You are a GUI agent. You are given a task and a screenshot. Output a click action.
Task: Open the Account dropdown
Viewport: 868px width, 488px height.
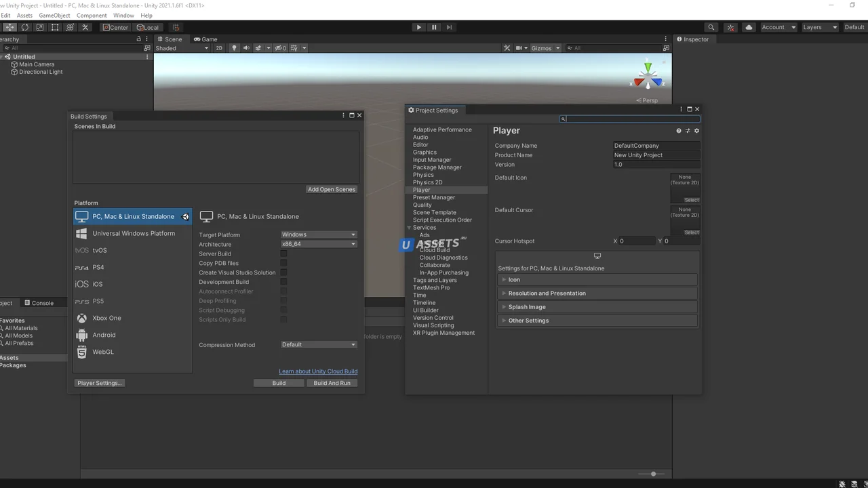778,27
